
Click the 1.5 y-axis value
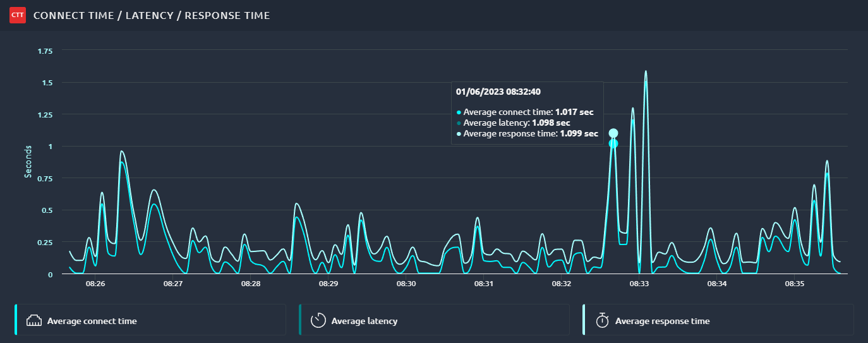[x=47, y=83]
